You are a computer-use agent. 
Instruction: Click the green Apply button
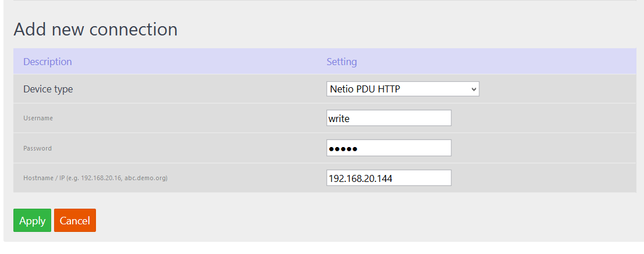click(32, 220)
